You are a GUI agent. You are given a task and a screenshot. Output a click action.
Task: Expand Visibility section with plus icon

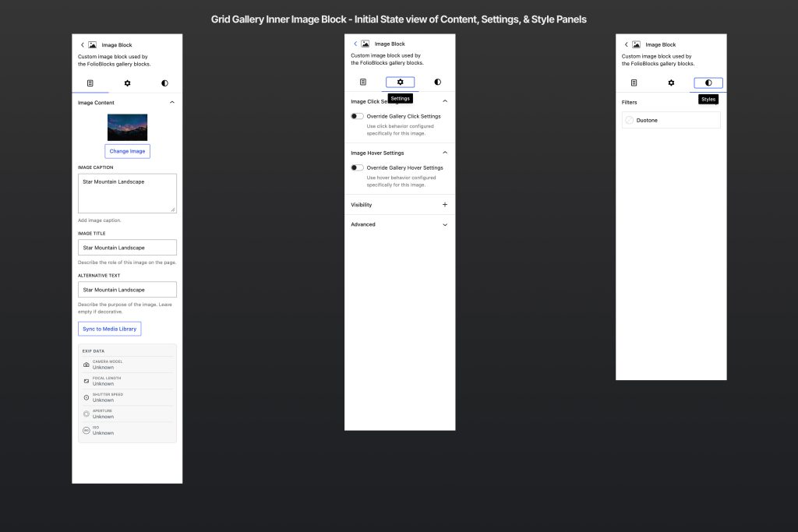(x=445, y=204)
